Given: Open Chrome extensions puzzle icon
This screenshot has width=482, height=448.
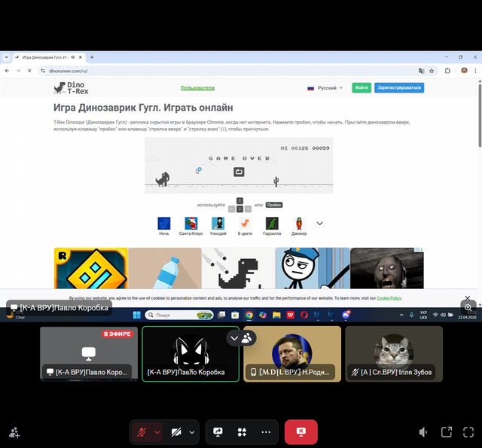Looking at the screenshot, I should (447, 71).
